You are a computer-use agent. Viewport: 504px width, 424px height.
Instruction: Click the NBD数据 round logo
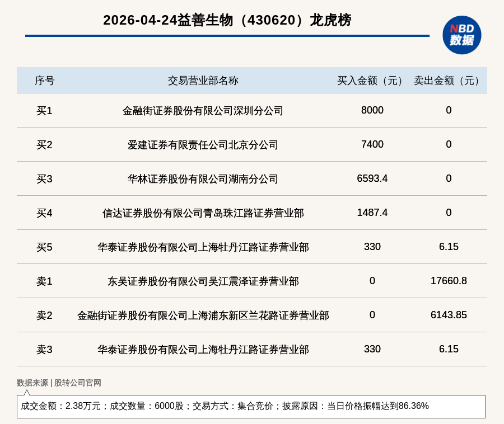pyautogui.click(x=461, y=35)
